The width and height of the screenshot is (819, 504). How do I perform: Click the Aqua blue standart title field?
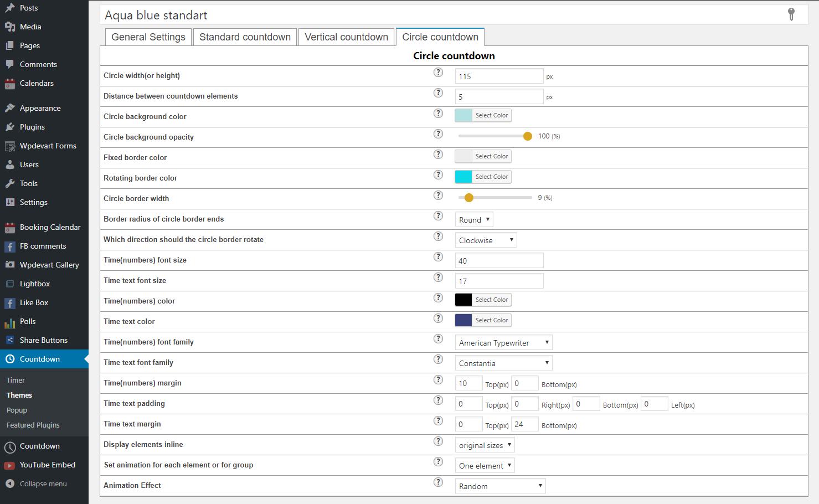(454, 15)
